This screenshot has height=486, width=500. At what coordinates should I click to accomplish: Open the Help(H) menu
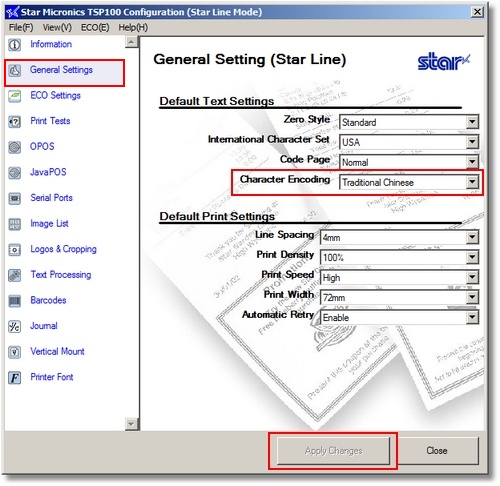tap(133, 27)
